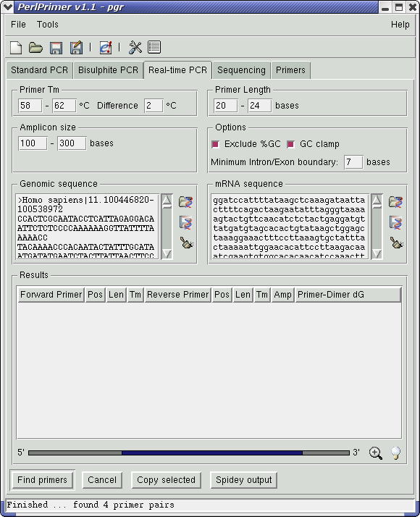Open the Tools menu
420x517 pixels.
(x=48, y=25)
